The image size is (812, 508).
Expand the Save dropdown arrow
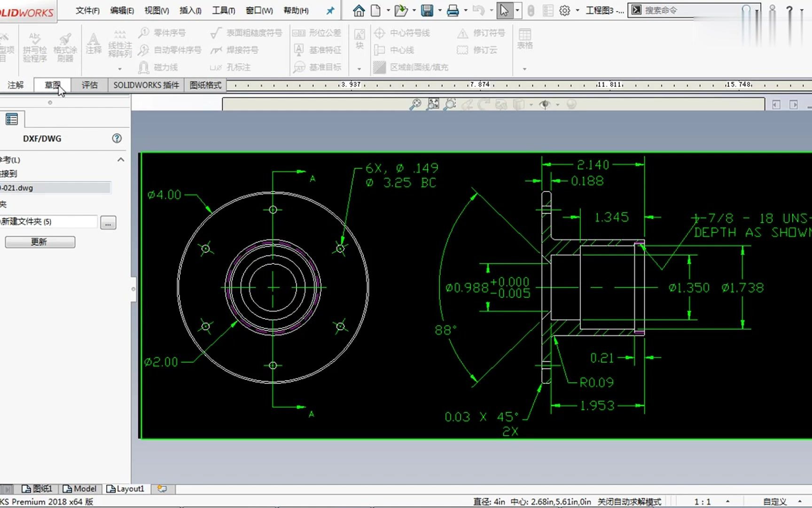[x=440, y=10]
